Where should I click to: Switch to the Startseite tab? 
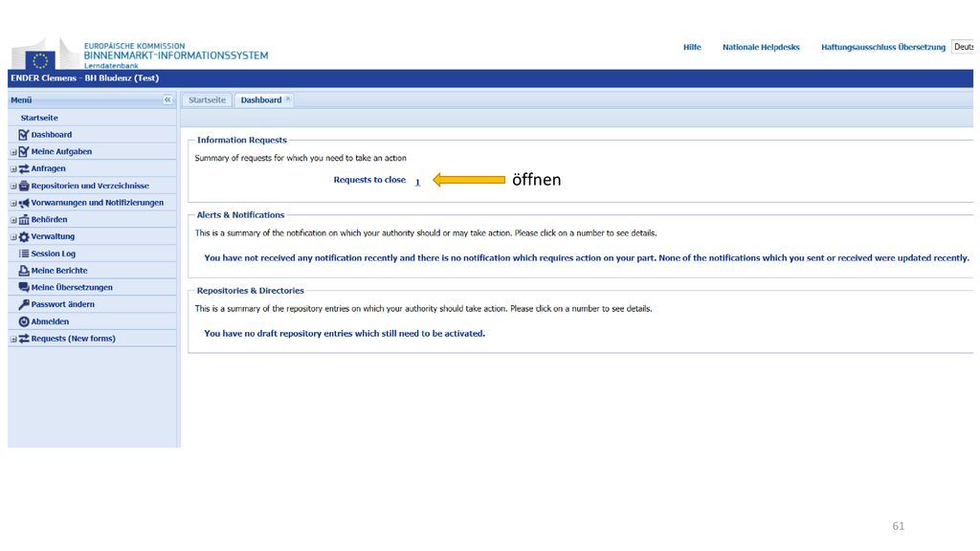point(207,99)
